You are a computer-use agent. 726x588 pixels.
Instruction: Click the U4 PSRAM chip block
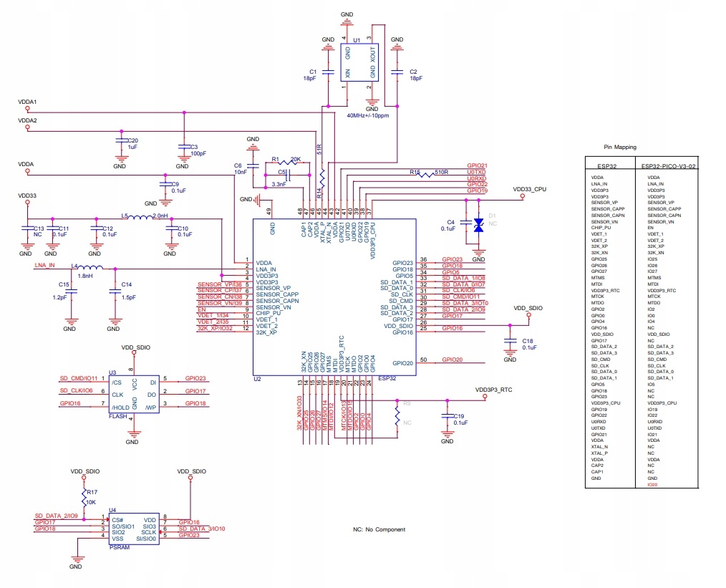tap(135, 529)
